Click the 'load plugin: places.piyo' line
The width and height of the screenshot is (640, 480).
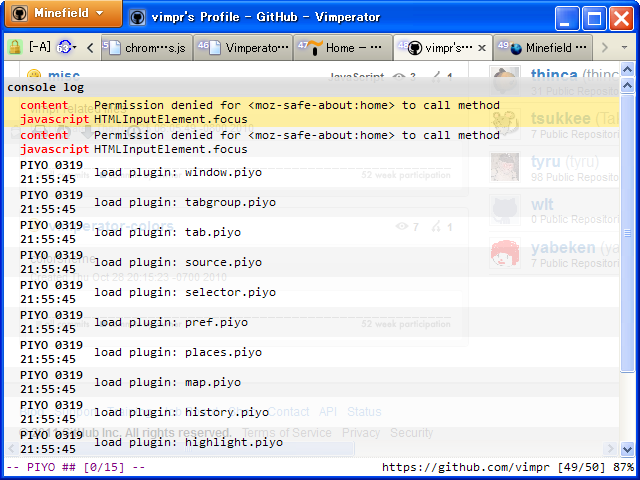pos(178,352)
